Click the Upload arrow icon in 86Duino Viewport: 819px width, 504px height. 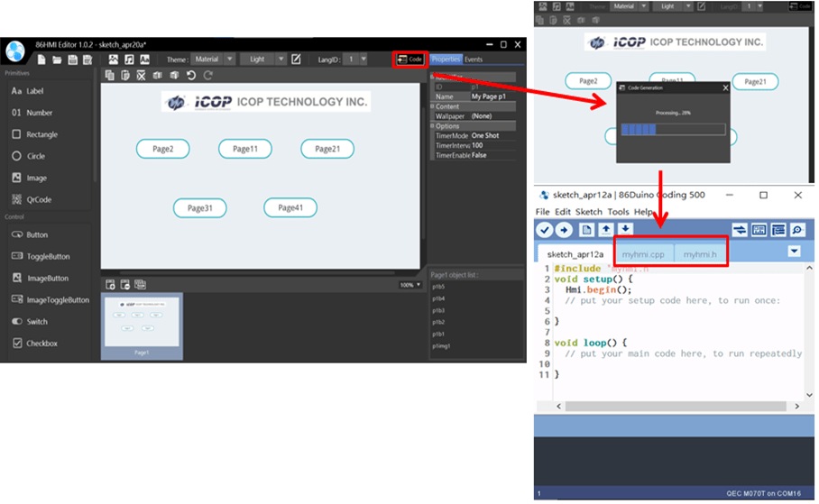click(x=564, y=230)
